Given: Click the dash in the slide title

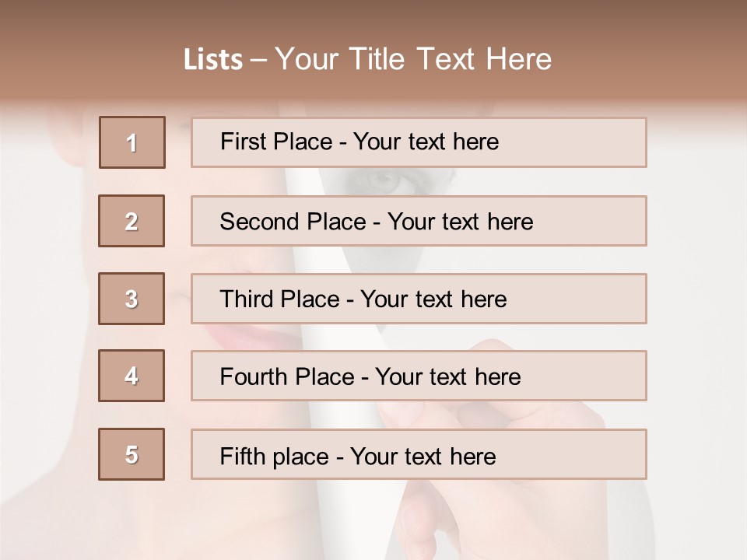Looking at the screenshot, I should pos(259,60).
